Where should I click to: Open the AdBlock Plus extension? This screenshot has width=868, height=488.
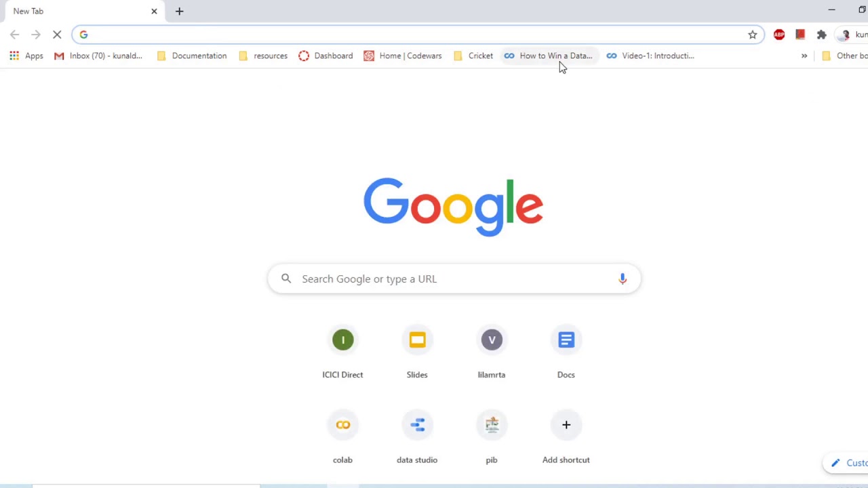coord(779,35)
